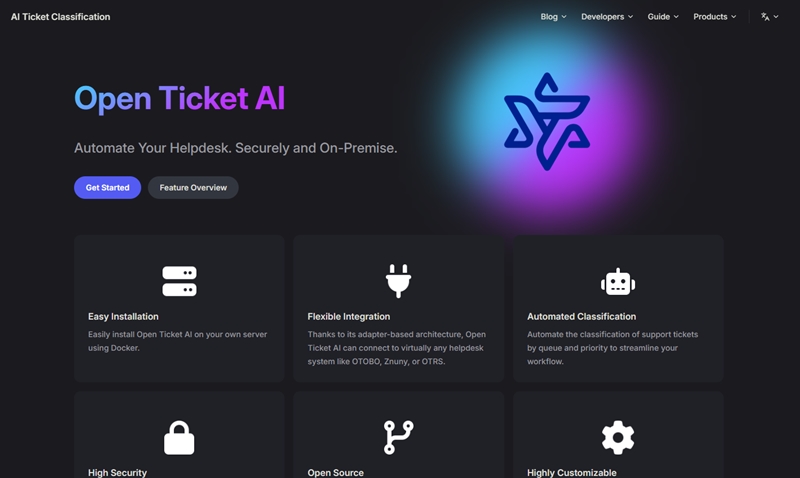Open the Products navigation menu

[715, 17]
